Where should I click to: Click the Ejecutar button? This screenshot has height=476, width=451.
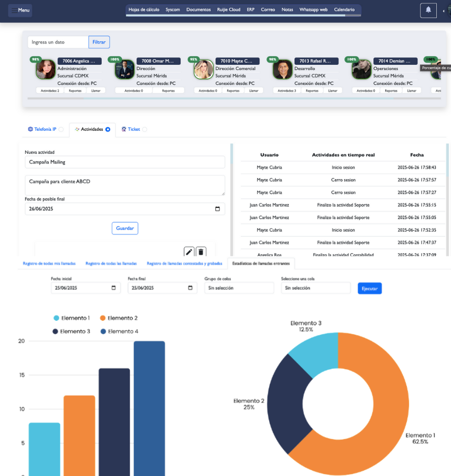(369, 288)
